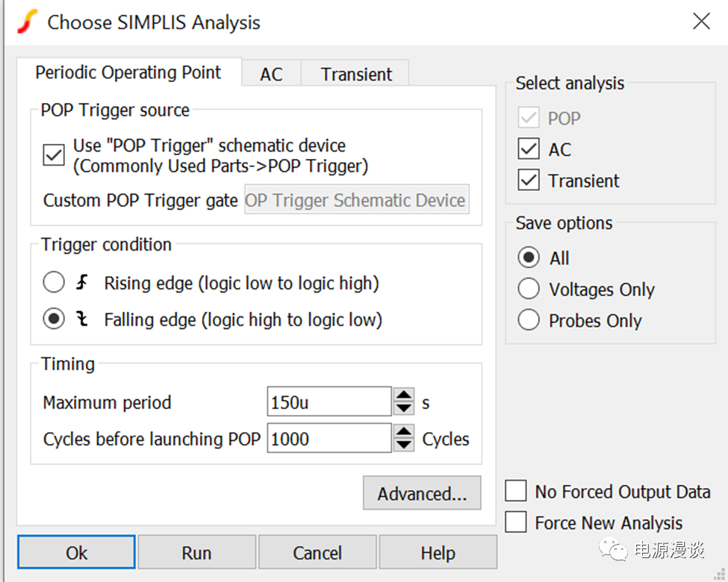Increase the Maximum period spinner value

pyautogui.click(x=403, y=395)
